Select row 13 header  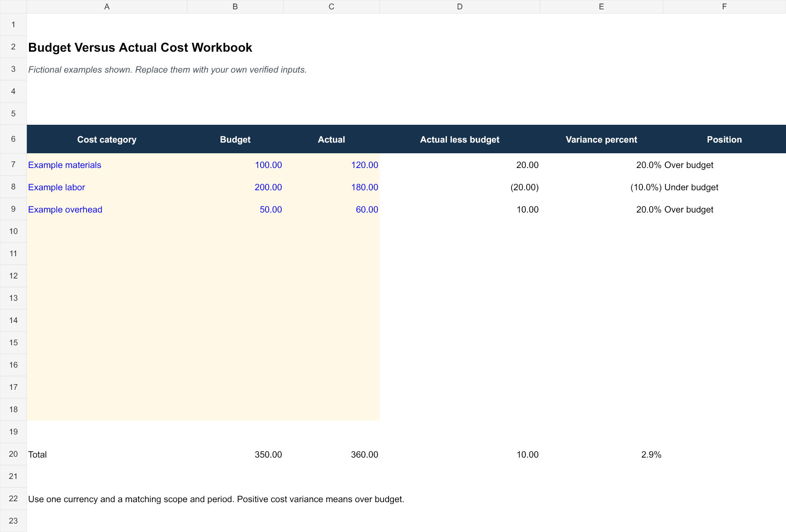[x=13, y=298]
